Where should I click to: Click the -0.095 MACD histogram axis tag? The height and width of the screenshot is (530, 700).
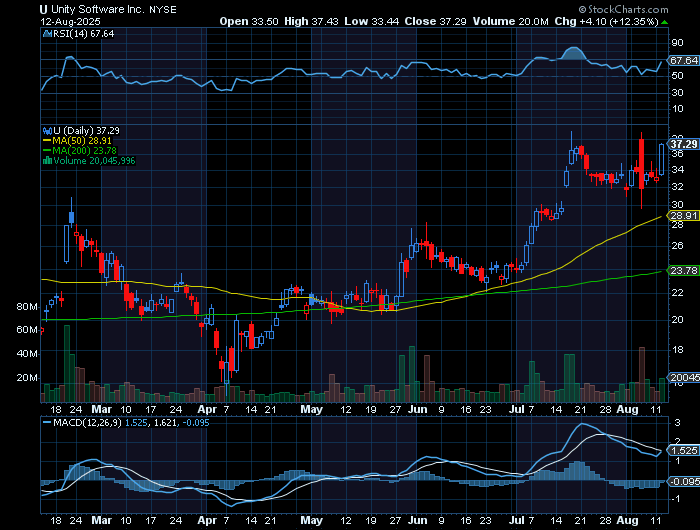683,481
